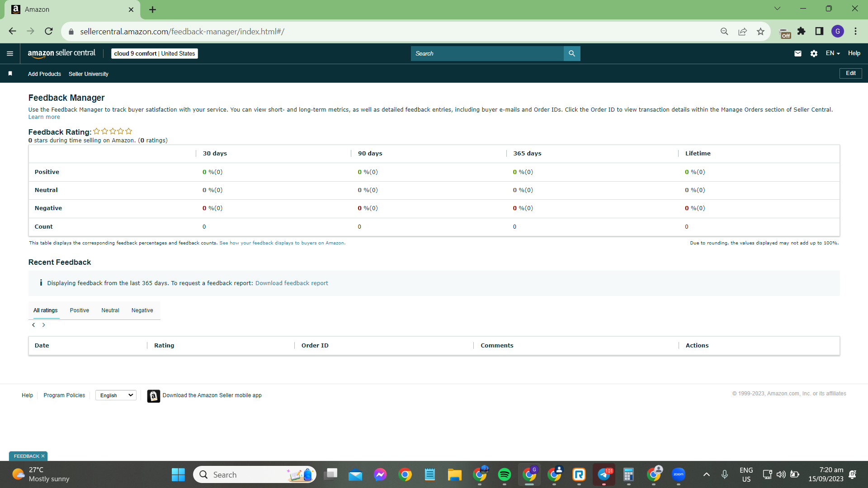Open Messenger from the taskbar
Image resolution: width=868 pixels, height=488 pixels.
click(x=380, y=474)
